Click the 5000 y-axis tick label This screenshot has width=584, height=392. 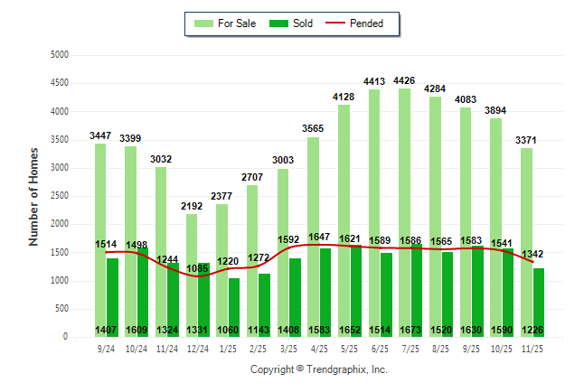coord(60,55)
